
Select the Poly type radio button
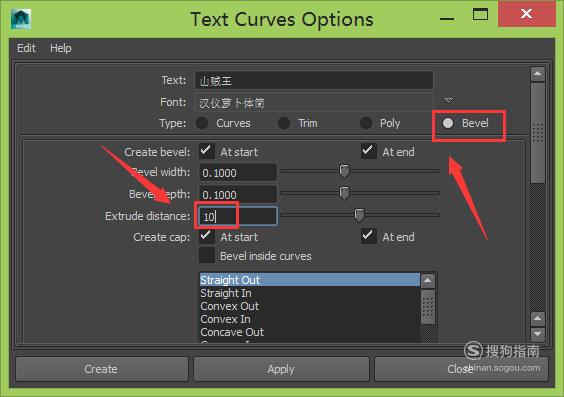(x=366, y=123)
